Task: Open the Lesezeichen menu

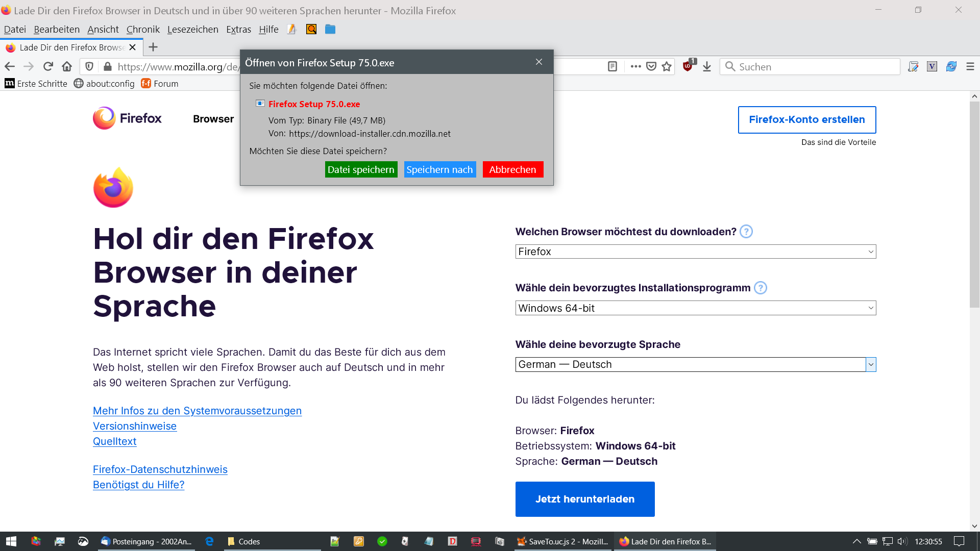Action: tap(192, 29)
